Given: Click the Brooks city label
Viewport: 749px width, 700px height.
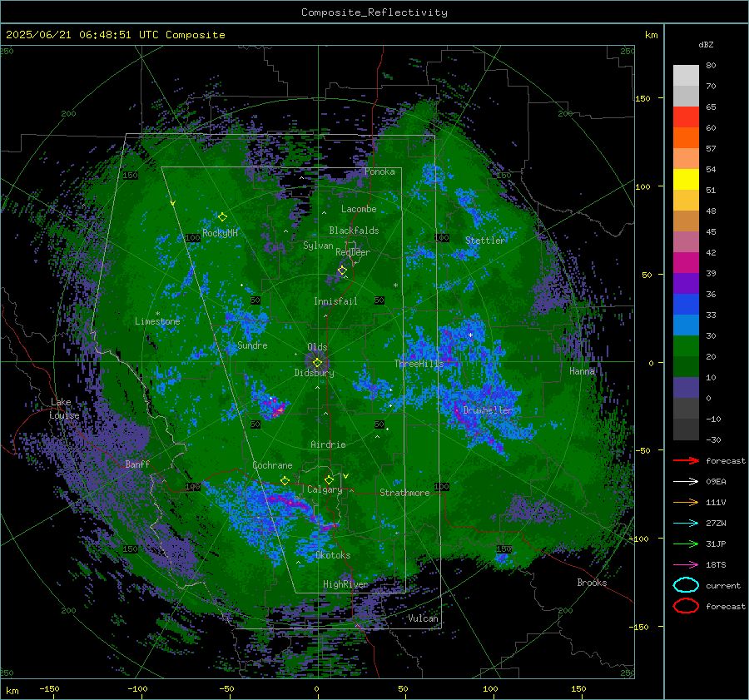Looking at the screenshot, I should 592,583.
